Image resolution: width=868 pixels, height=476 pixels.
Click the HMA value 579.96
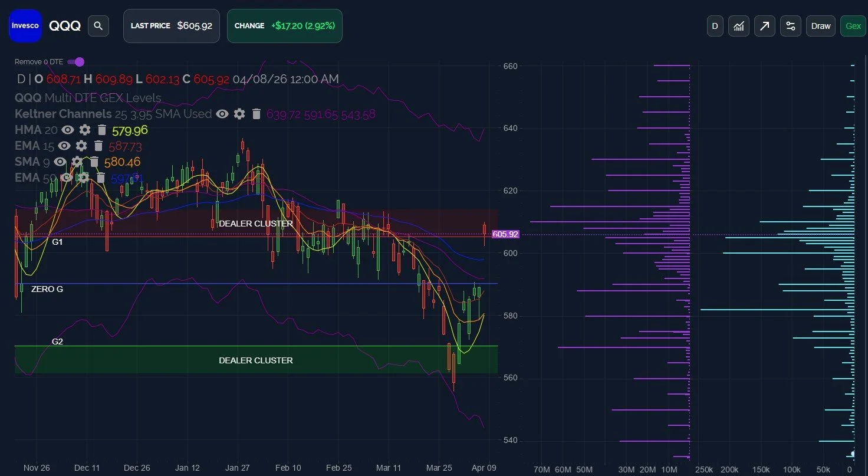tap(130, 130)
